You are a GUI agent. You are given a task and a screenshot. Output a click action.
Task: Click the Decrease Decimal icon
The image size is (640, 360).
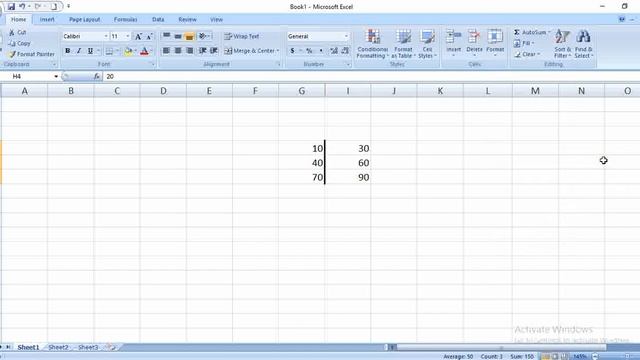(345, 51)
